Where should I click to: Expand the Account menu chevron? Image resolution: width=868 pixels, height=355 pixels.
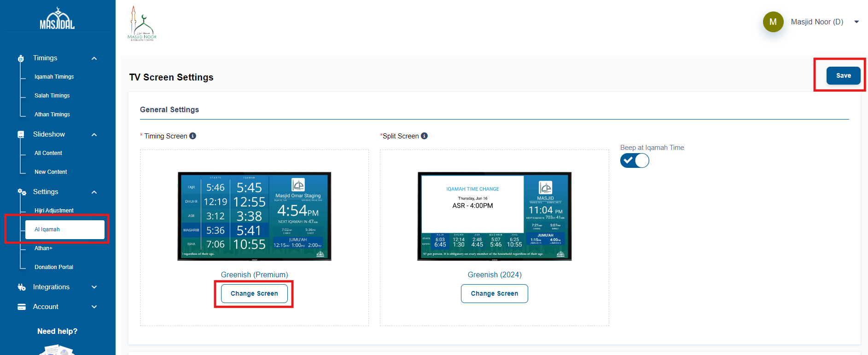(x=94, y=307)
